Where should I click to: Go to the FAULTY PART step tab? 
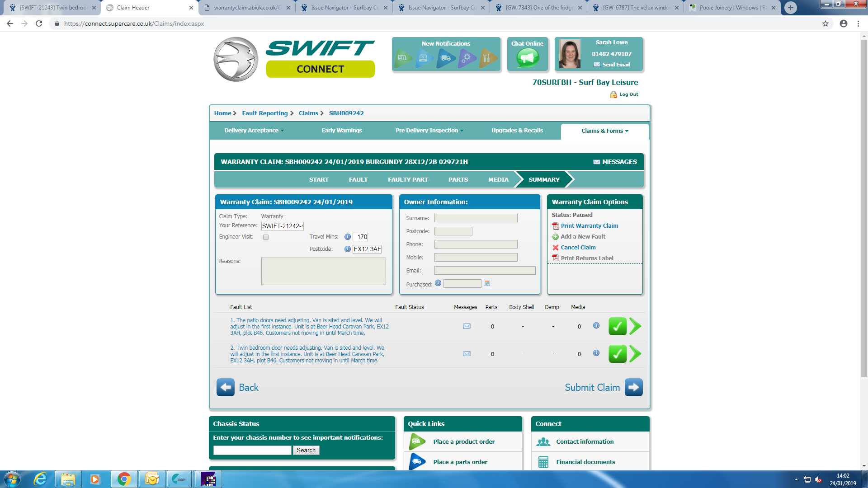408,179
